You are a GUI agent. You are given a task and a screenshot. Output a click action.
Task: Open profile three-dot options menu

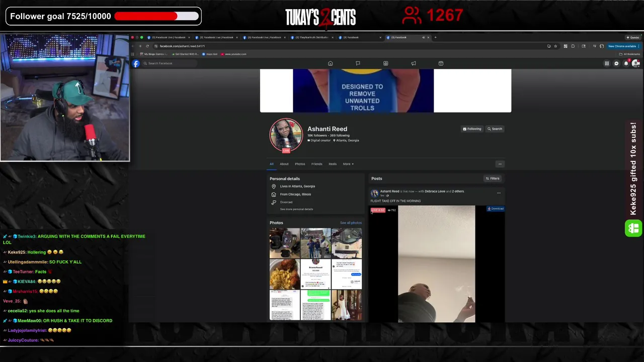[500, 164]
